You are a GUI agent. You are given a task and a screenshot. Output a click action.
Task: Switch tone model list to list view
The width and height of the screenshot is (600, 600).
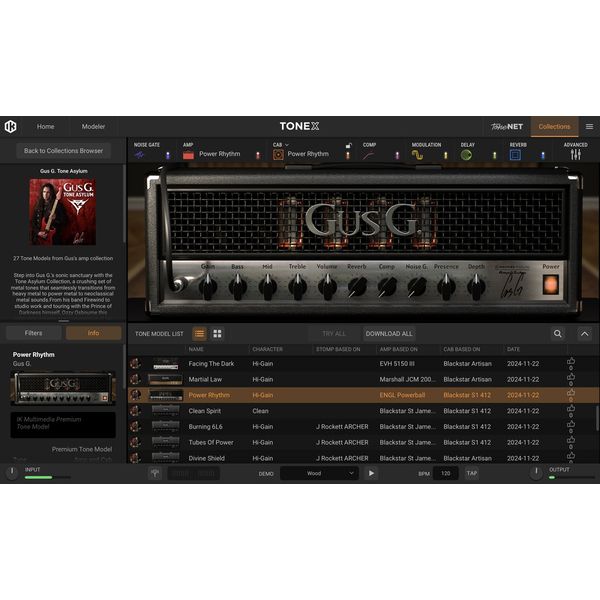(199, 334)
